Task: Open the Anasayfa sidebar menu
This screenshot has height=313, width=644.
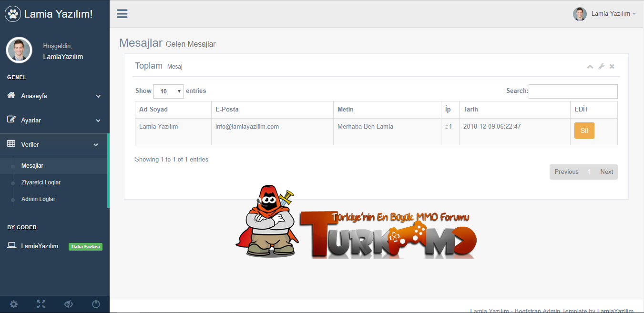Action: [55, 96]
